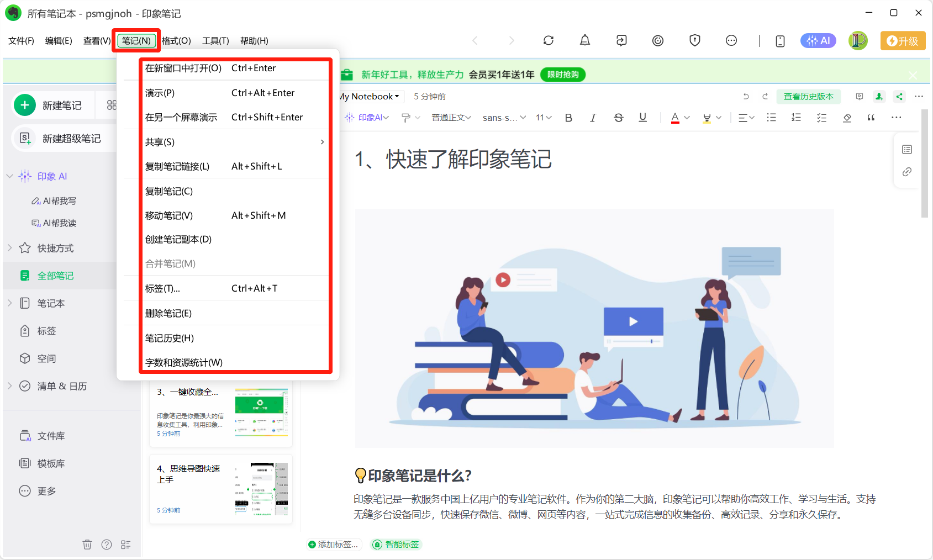Collapse the 印象 AI sidebar section
933x560 pixels.
(10, 176)
